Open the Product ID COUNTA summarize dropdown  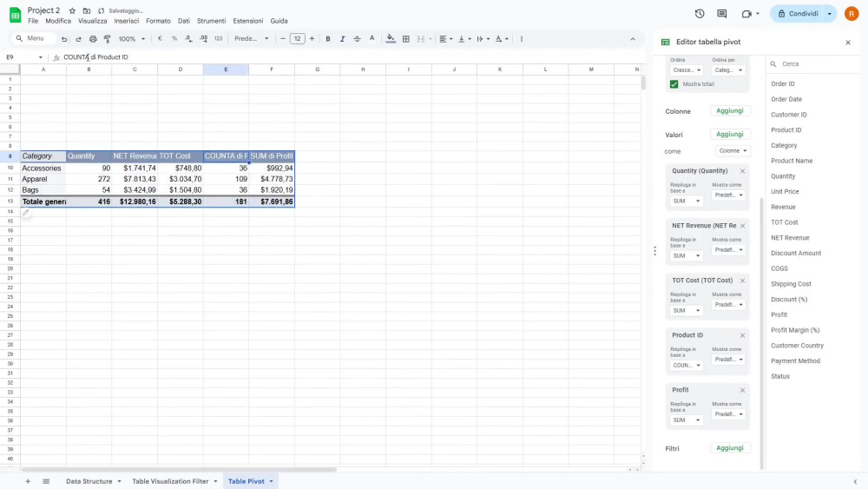point(687,366)
